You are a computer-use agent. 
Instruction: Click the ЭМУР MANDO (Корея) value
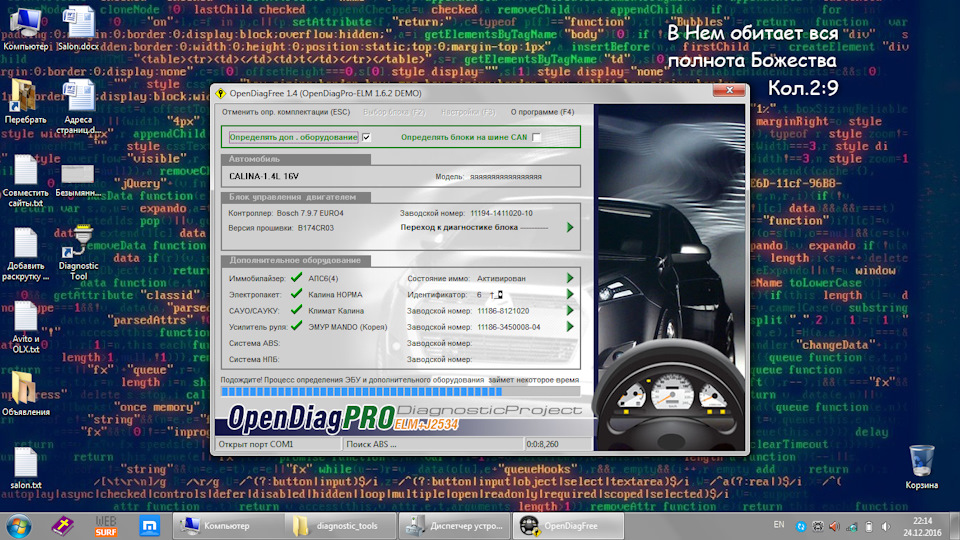click(348, 327)
